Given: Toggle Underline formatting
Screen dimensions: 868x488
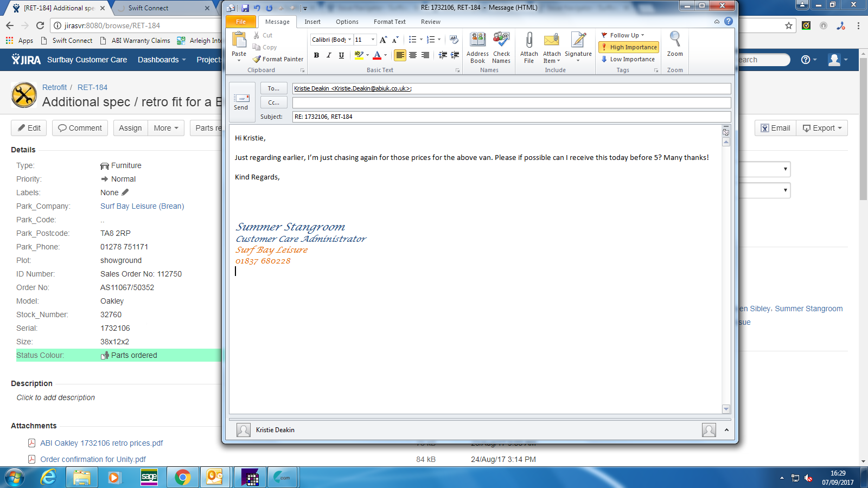Looking at the screenshot, I should 341,55.
